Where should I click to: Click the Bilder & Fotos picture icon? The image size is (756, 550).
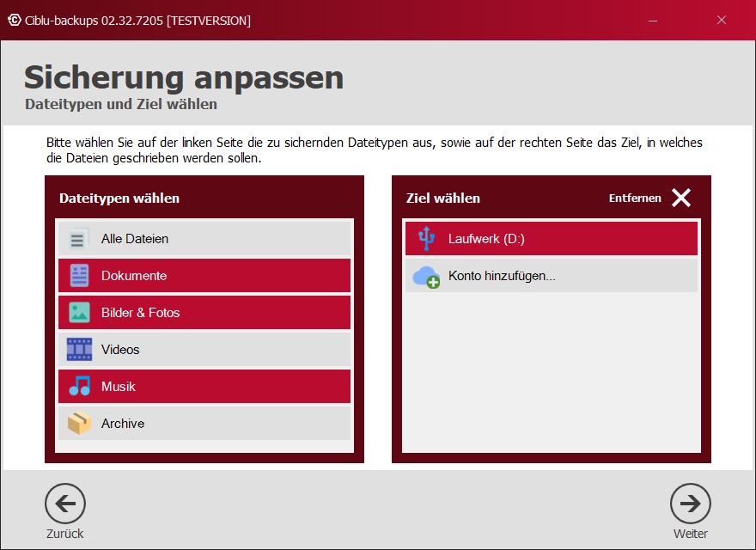(79, 313)
